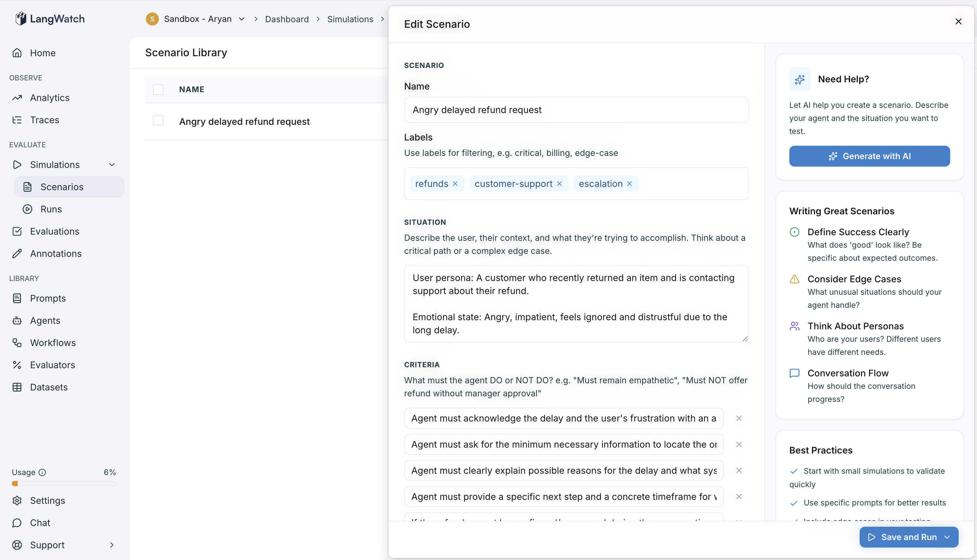Image resolution: width=977 pixels, height=560 pixels.
Task: Remove the refunds label tag
Action: click(455, 184)
